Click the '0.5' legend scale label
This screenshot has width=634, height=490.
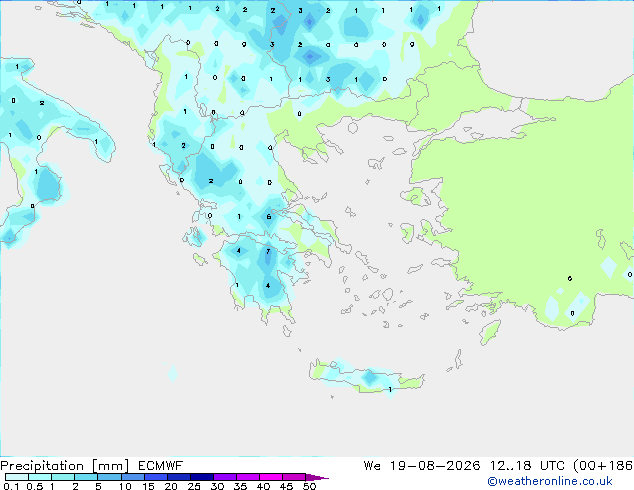click(x=35, y=486)
